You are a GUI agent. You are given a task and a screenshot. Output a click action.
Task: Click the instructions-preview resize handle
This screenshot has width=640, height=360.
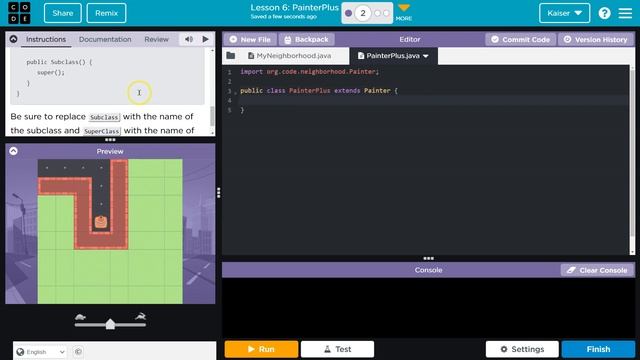tap(110, 140)
